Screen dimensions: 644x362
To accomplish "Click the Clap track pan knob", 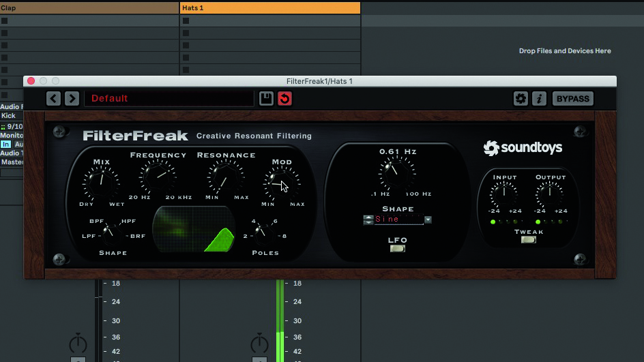I will (78, 344).
